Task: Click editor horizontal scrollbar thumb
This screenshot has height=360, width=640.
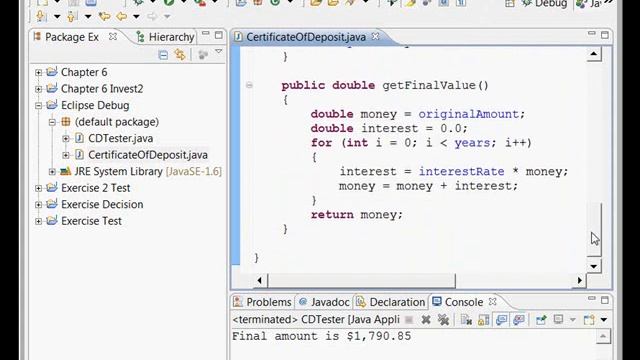Action: pos(362,280)
